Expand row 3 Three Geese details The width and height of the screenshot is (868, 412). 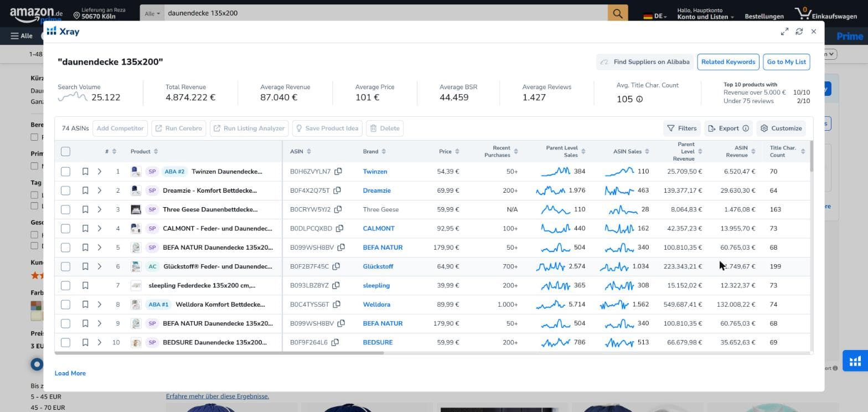(x=100, y=209)
